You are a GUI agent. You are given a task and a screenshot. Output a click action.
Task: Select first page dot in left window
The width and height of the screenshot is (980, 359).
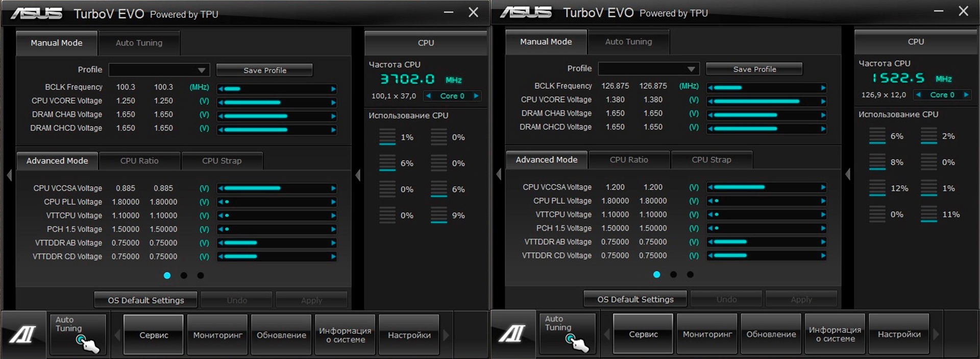point(167,275)
